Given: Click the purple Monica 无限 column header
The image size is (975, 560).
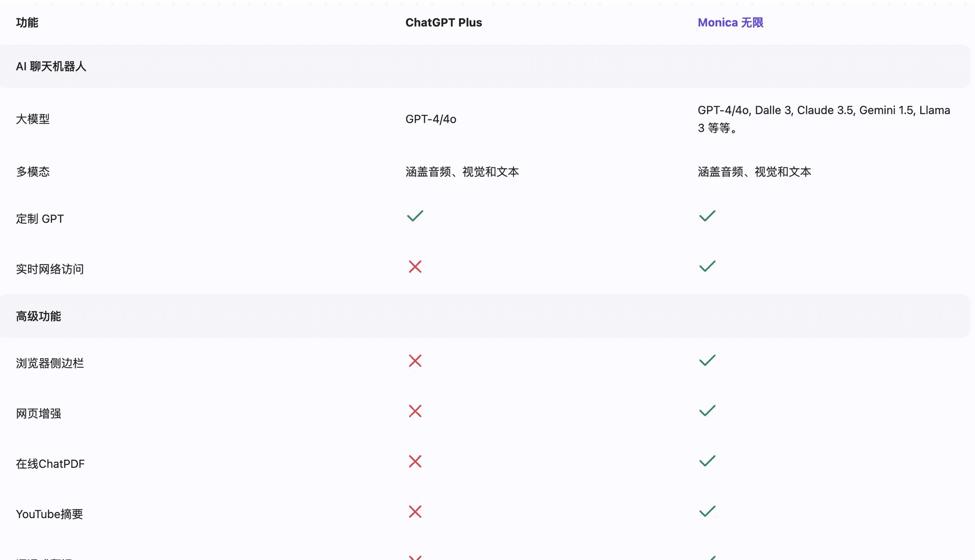Looking at the screenshot, I should (730, 22).
